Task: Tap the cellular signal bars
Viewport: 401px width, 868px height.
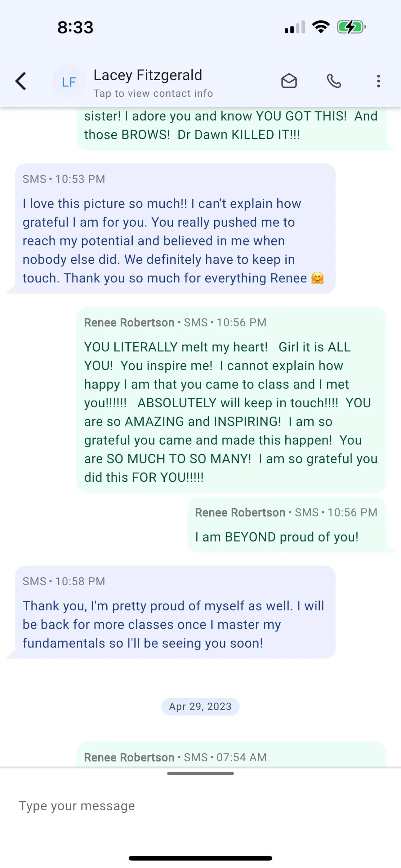Action: 295,27
